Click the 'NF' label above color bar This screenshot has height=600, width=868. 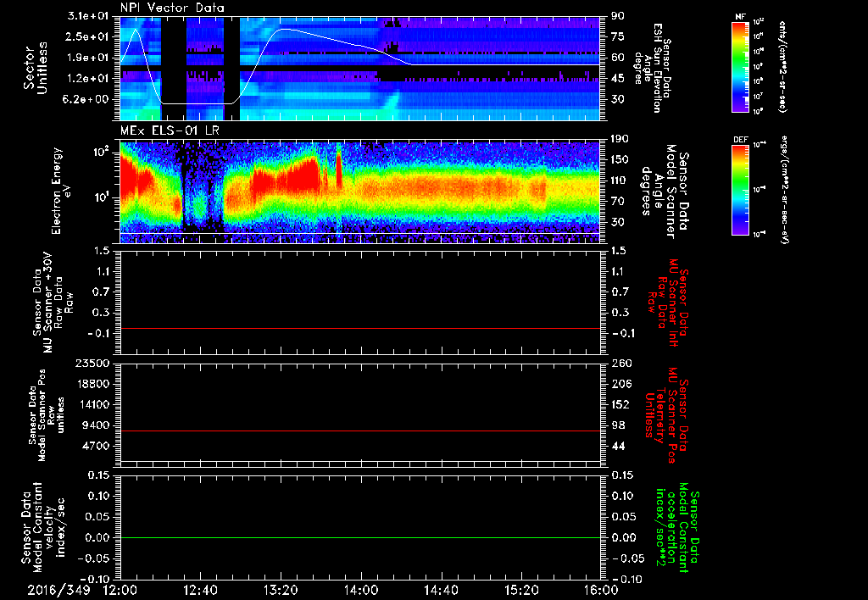740,17
